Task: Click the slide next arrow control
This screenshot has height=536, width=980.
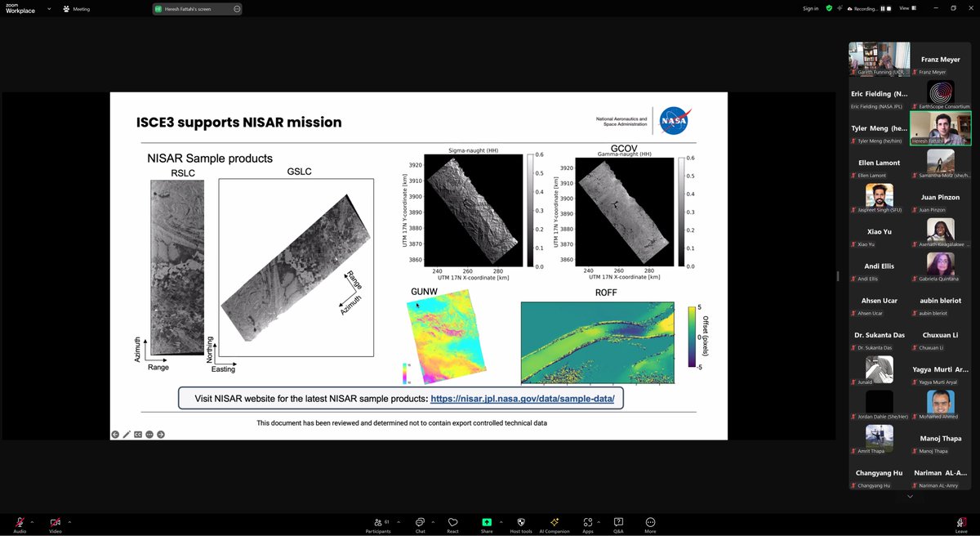Action: tap(161, 434)
